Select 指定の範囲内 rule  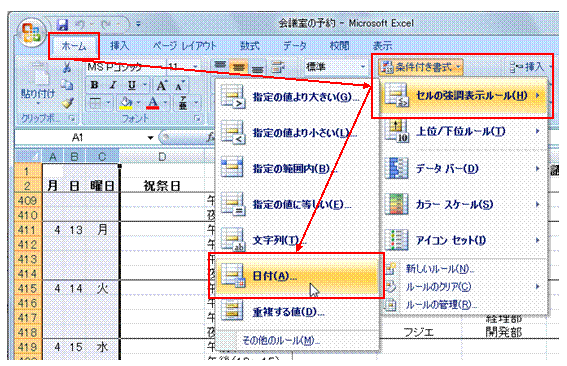point(297,169)
